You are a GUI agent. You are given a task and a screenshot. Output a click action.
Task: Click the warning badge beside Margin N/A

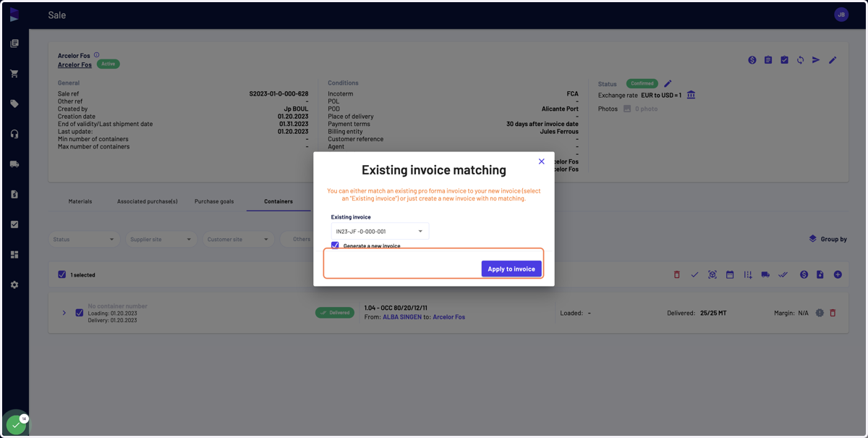(820, 313)
